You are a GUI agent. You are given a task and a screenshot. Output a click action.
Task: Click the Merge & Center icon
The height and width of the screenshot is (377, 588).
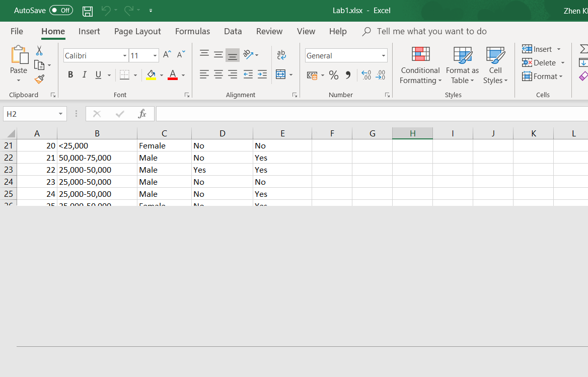(x=281, y=75)
